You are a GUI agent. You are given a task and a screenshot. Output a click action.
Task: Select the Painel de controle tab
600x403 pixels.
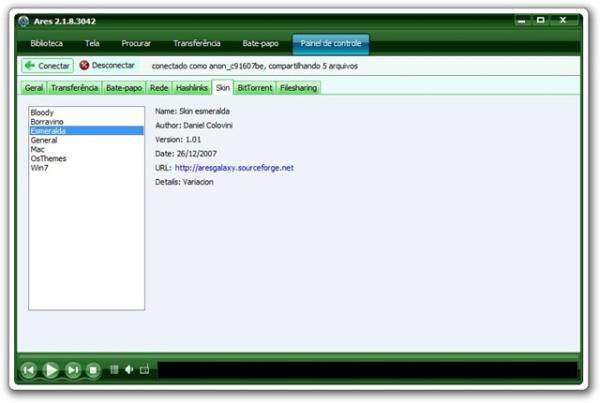(331, 44)
